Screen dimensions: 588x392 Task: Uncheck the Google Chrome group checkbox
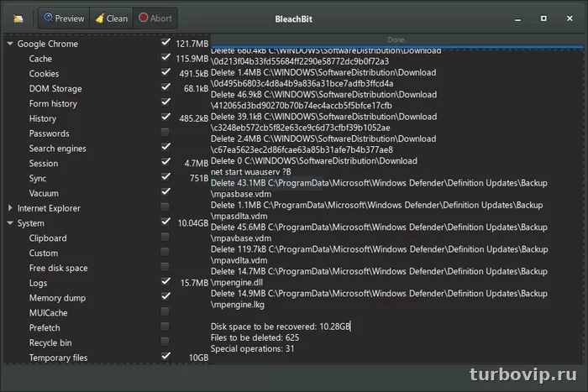165,42
